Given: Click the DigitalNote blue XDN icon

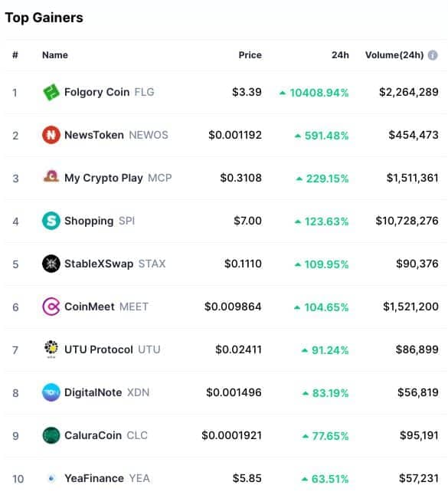Looking at the screenshot, I should pyautogui.click(x=51, y=392).
